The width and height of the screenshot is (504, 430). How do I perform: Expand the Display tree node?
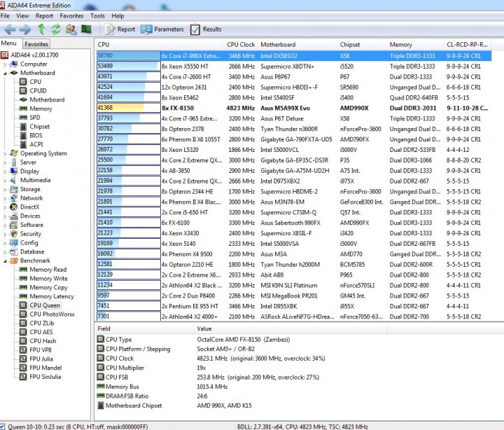pyautogui.click(x=5, y=172)
